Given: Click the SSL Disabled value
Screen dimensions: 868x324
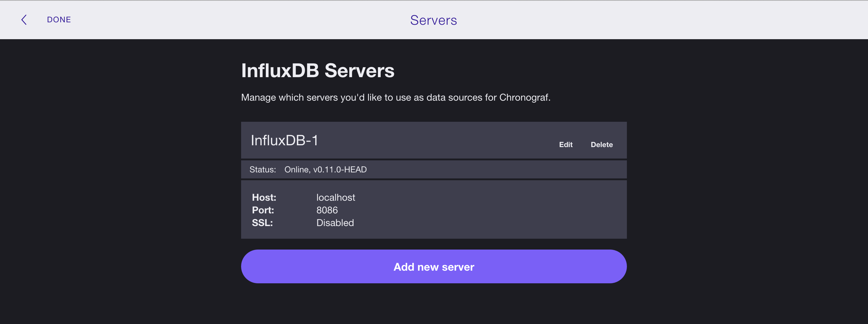Looking at the screenshot, I should 335,223.
